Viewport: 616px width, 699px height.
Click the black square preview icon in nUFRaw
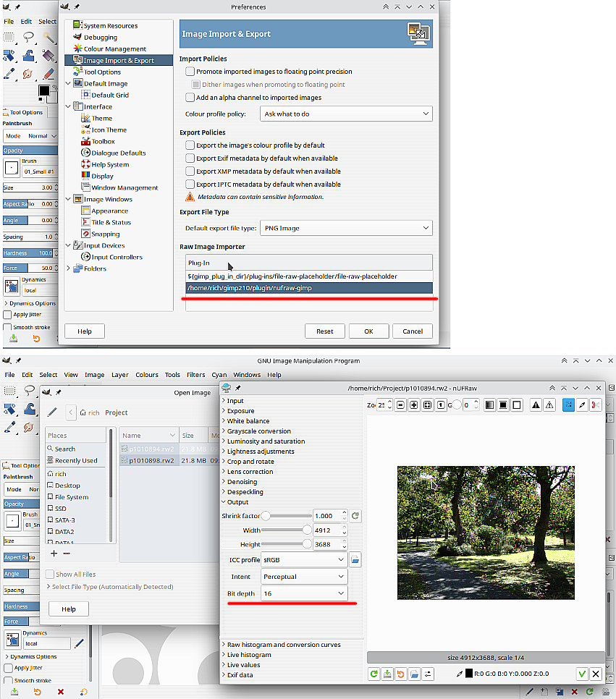pyautogui.click(x=503, y=404)
